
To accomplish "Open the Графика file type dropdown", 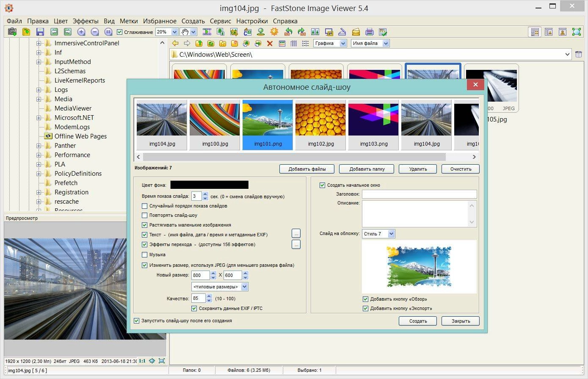I will (x=343, y=43).
